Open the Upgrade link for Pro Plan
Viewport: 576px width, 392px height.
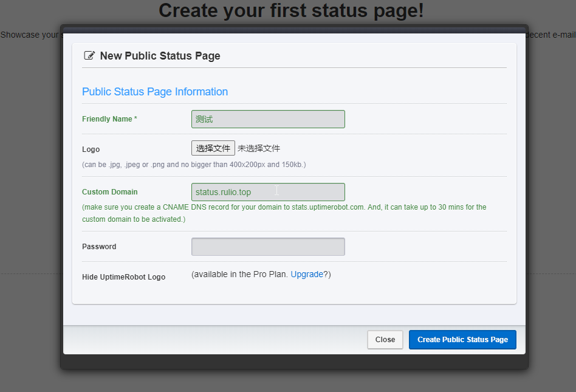[x=307, y=274]
